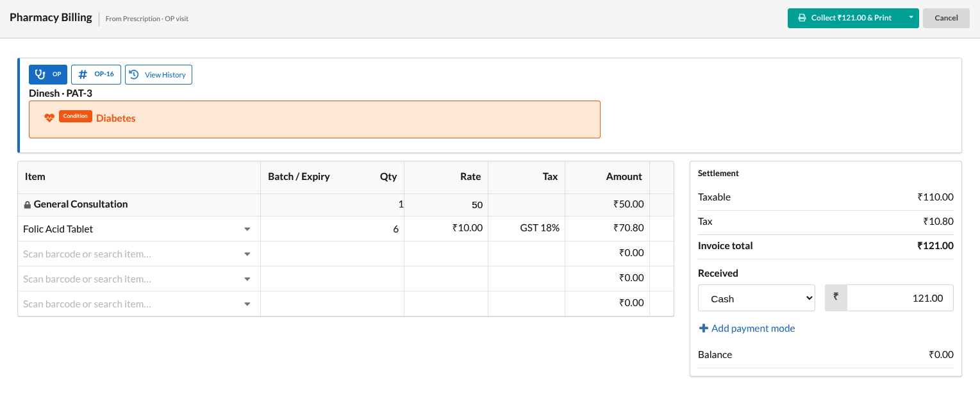
Task: Click the ₹10.00 rate cell
Action: click(446, 228)
